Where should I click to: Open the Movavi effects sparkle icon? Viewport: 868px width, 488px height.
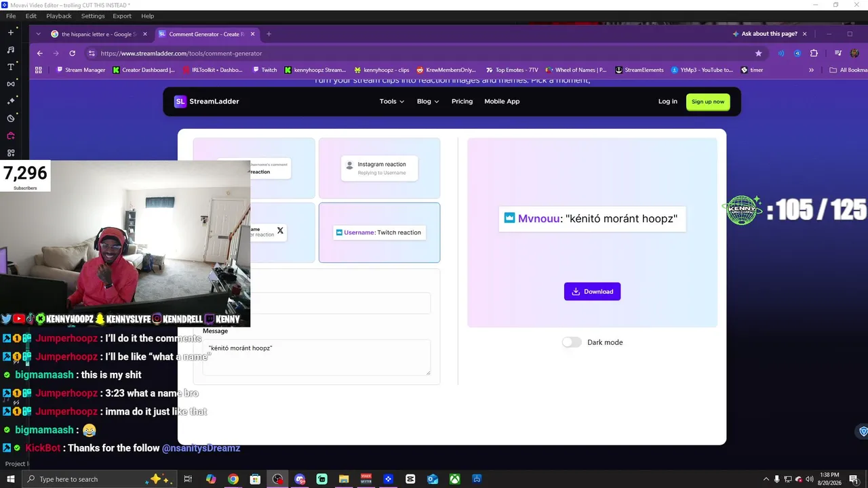[10, 101]
